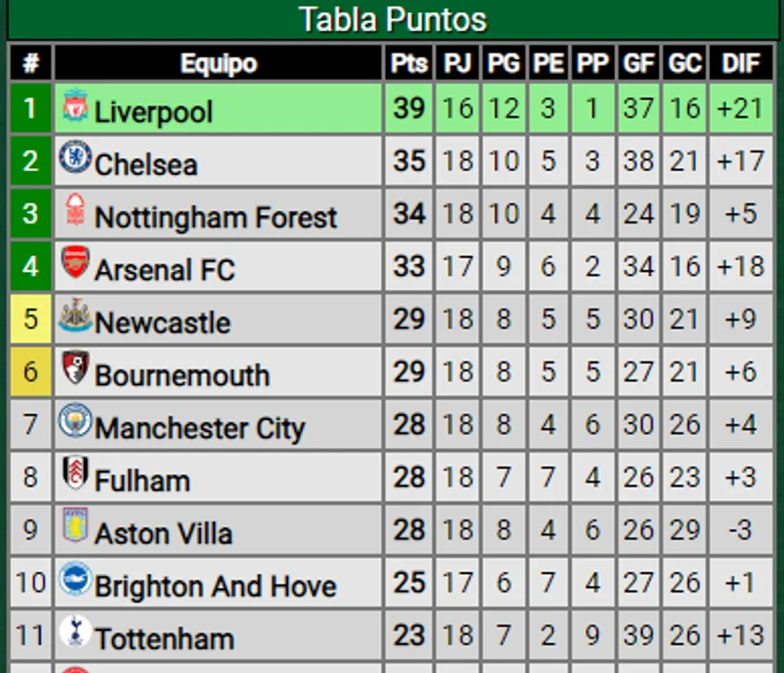This screenshot has width=784, height=673.
Task: Open the Manchester City team link
Action: point(200,428)
